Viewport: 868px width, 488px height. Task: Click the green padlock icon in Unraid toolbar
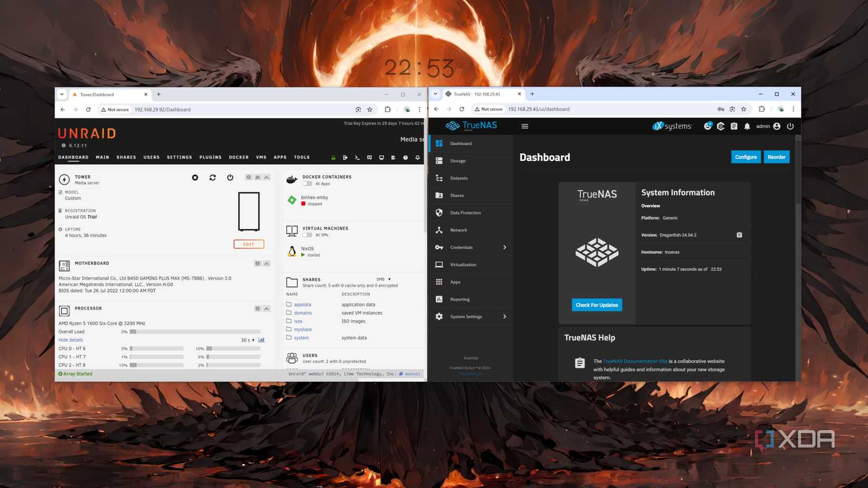coord(333,157)
